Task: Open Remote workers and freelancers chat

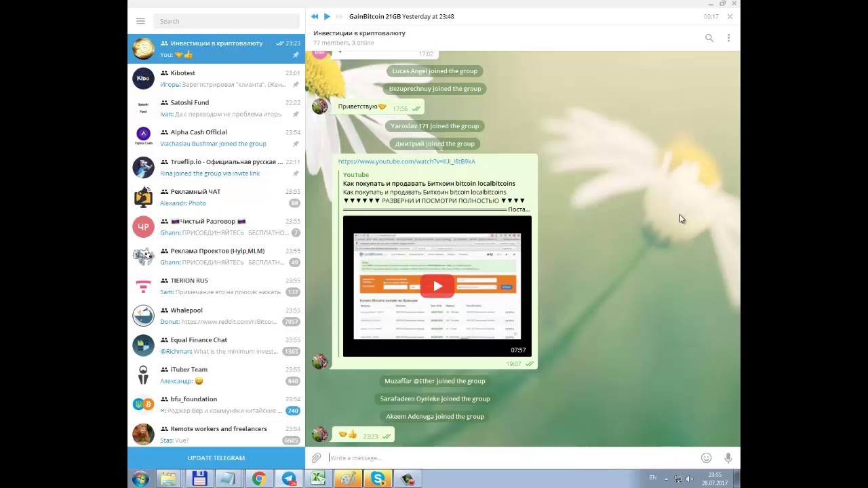Action: click(x=216, y=434)
